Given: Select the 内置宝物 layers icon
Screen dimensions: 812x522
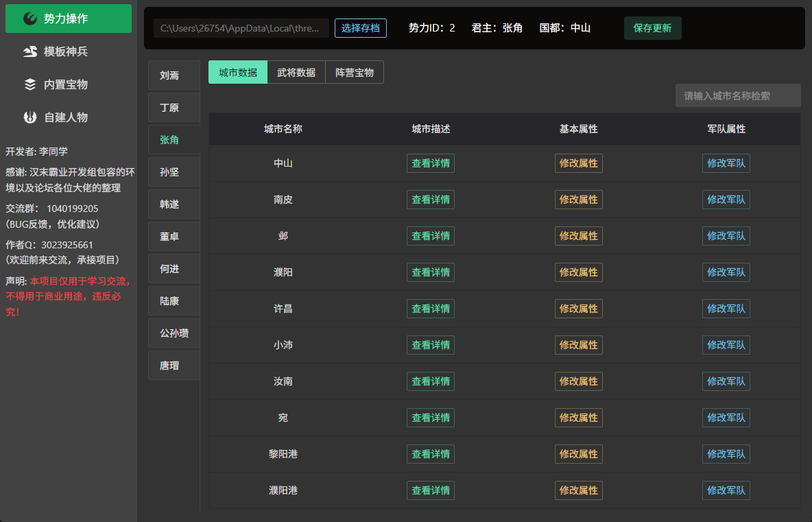Looking at the screenshot, I should (x=30, y=84).
